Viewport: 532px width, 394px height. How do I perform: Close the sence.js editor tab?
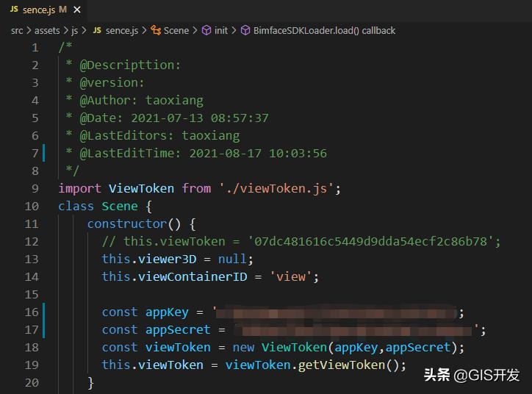coord(78,10)
